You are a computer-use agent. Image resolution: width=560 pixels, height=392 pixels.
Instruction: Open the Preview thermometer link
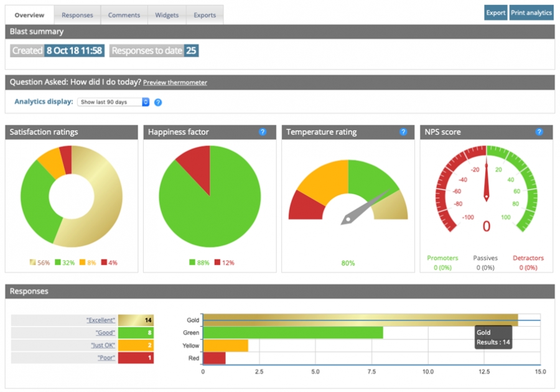175,83
